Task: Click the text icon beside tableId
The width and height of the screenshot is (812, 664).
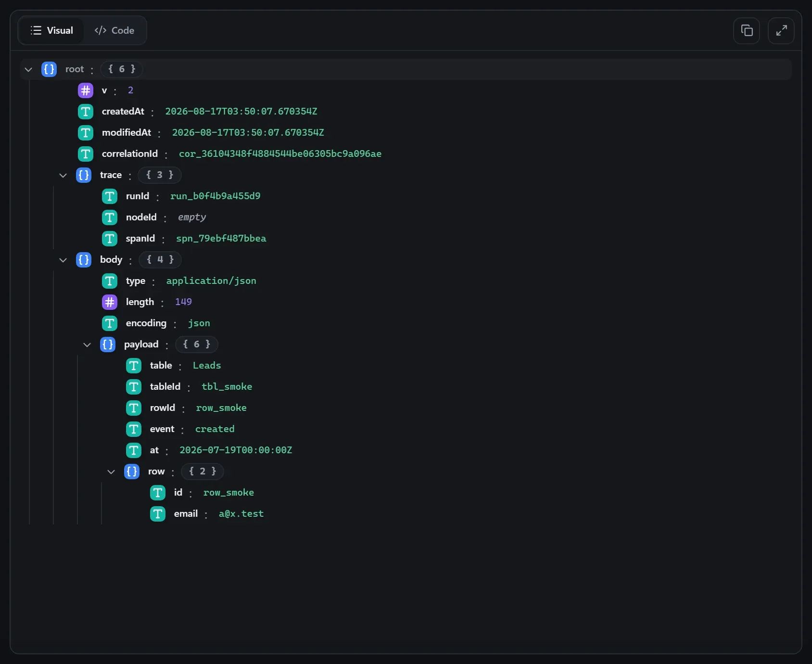Action: (134, 387)
